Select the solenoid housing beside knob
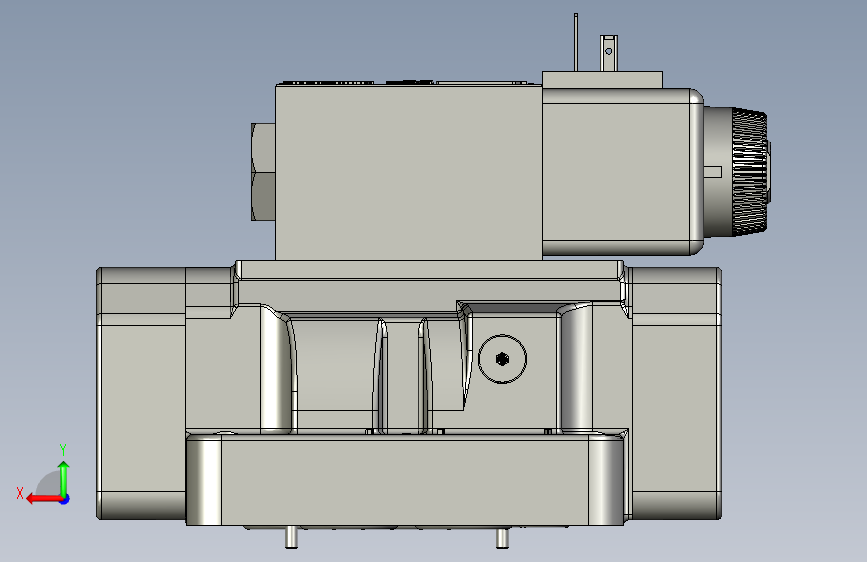The width and height of the screenshot is (867, 562). click(x=621, y=172)
